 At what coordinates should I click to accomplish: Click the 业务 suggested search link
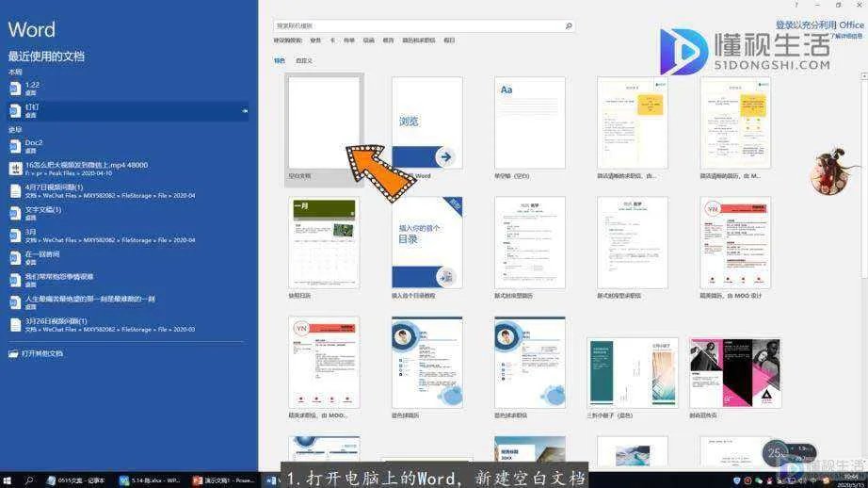(x=315, y=41)
